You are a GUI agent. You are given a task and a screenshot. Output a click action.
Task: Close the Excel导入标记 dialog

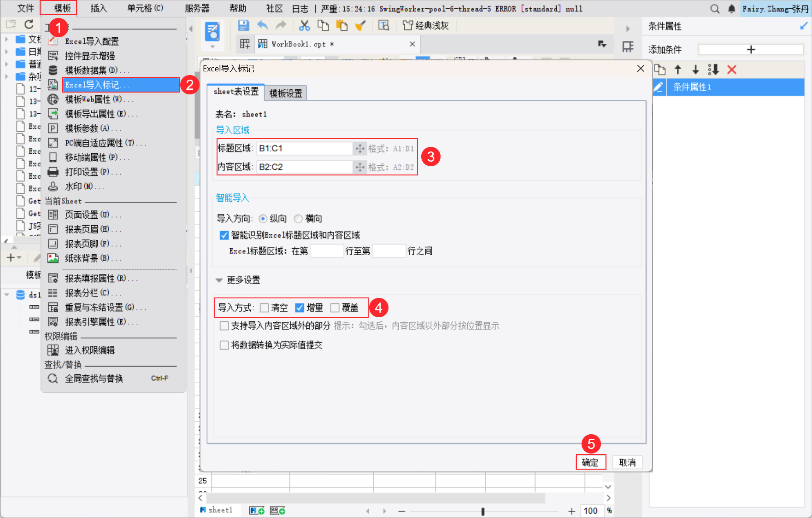(641, 69)
